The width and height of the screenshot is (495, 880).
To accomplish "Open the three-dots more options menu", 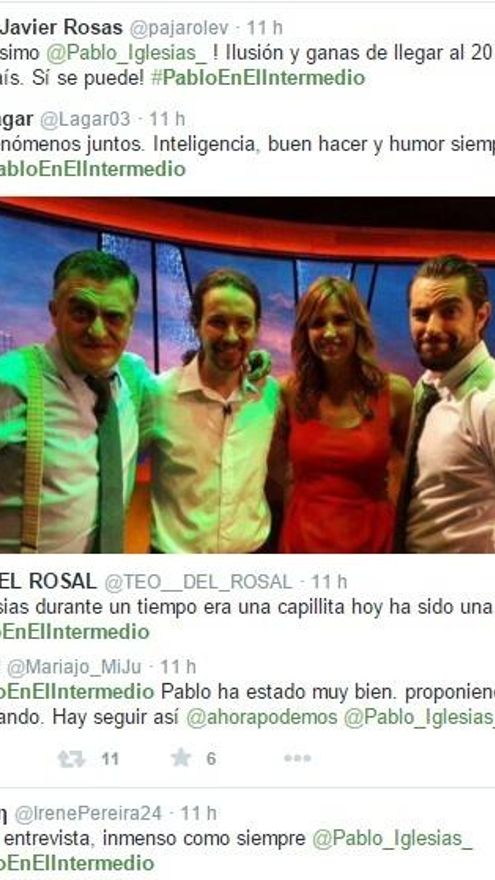I will pos(297,759).
